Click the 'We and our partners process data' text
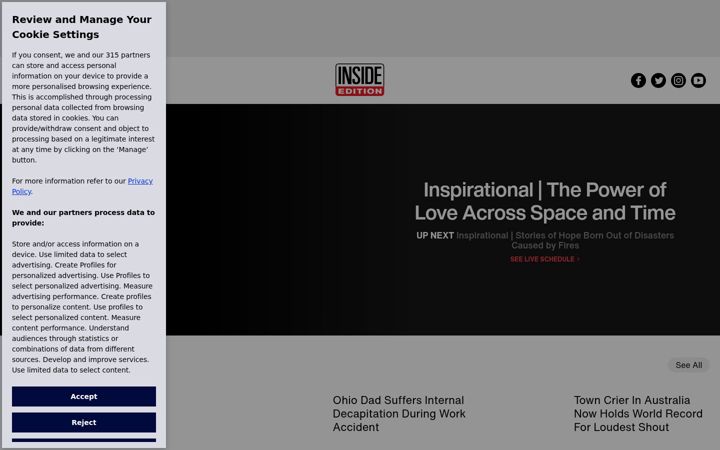This screenshot has height=450, width=720. point(83,218)
